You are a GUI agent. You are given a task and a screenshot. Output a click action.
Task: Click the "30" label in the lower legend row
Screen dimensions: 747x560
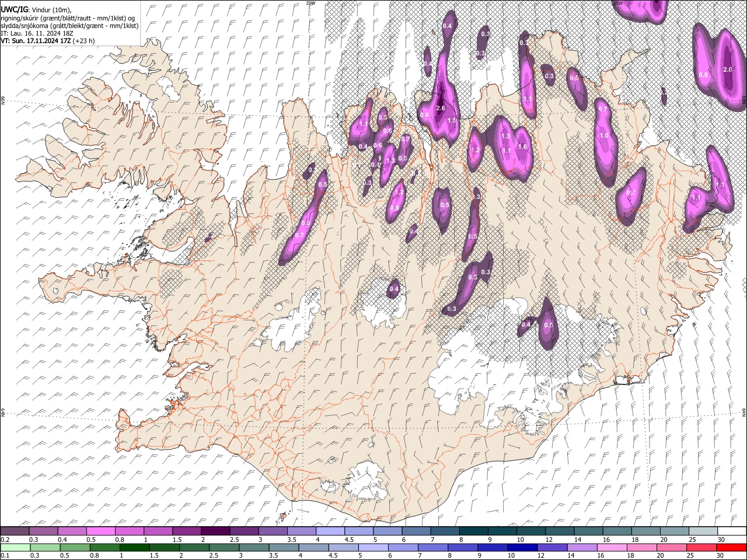click(720, 555)
